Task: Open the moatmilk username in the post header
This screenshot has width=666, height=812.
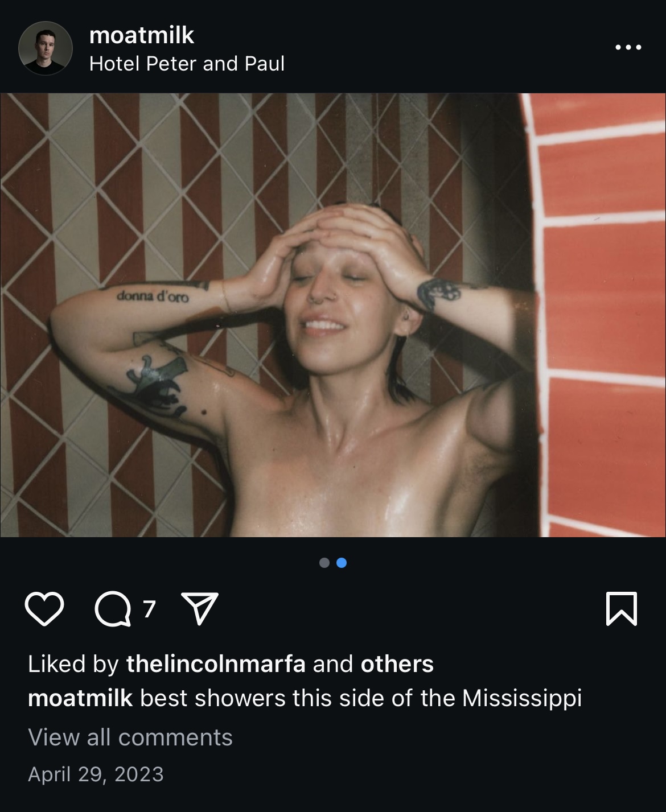Action: (142, 35)
